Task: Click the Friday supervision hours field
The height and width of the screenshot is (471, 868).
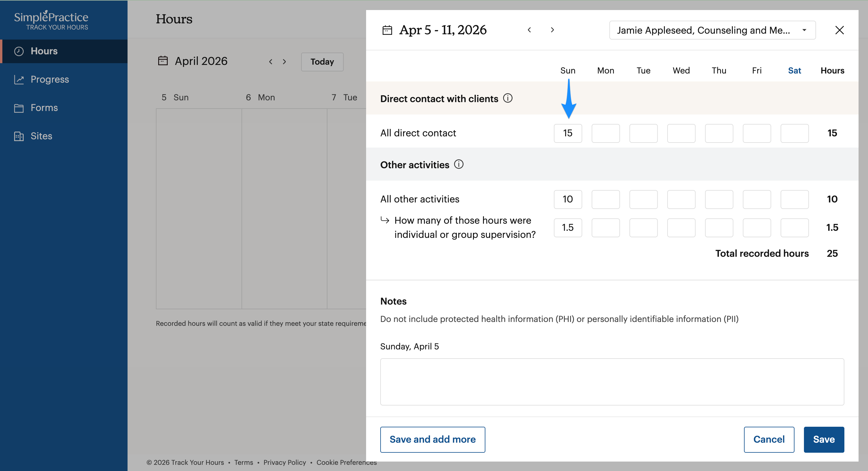Action: pos(756,228)
